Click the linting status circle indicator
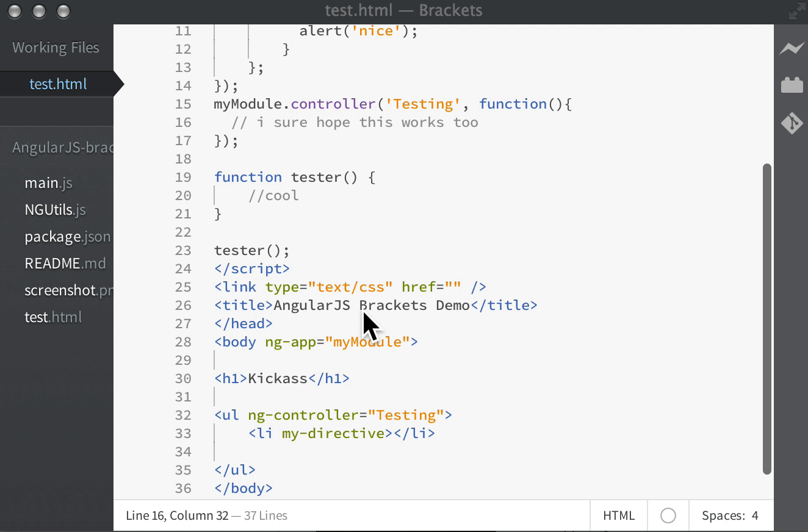Viewport: 808px width, 532px height. (x=668, y=516)
